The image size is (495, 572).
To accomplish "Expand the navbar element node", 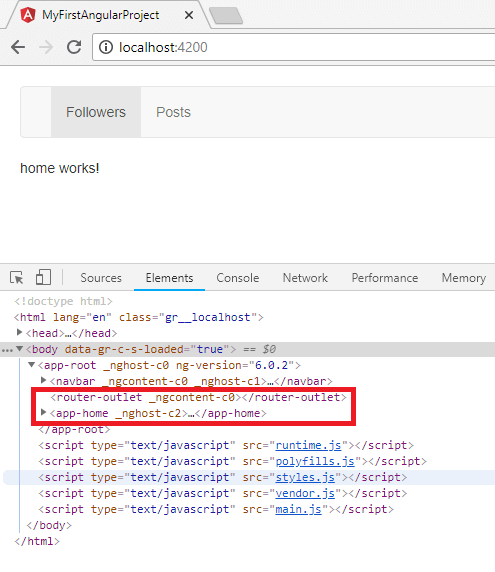I will coord(43,380).
